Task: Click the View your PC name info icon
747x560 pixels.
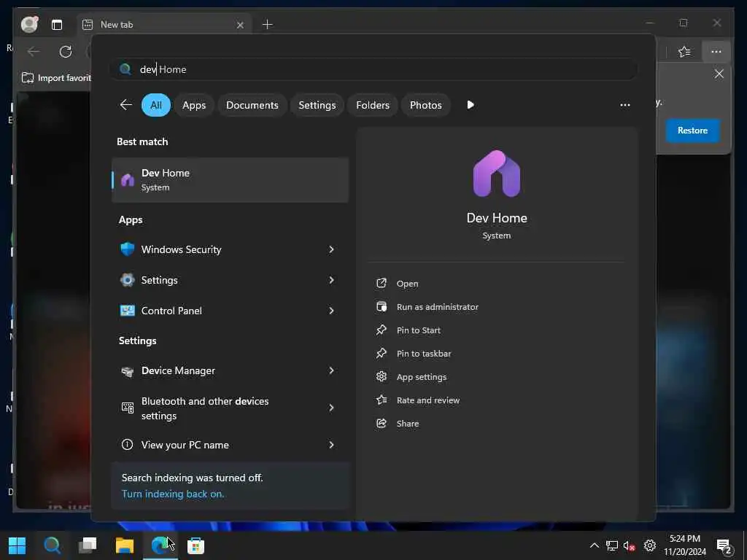Action: 127,445
